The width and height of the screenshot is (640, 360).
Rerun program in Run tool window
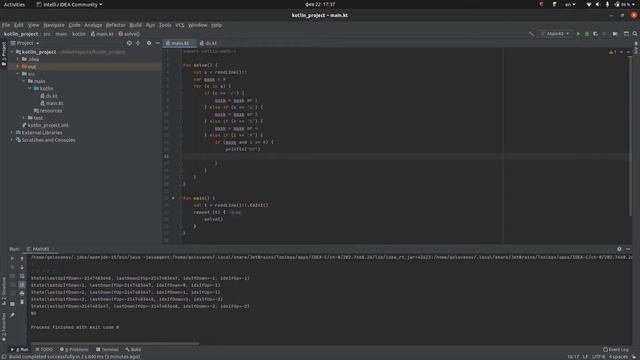coord(12,258)
